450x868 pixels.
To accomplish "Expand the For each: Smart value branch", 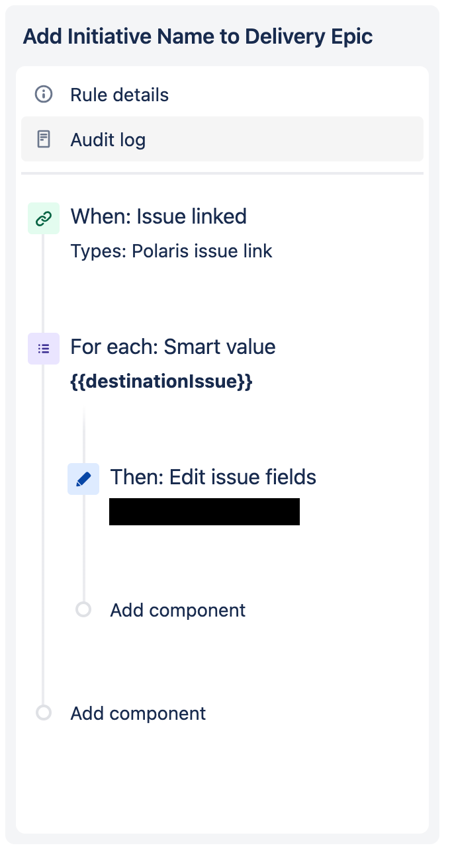I will tap(173, 347).
